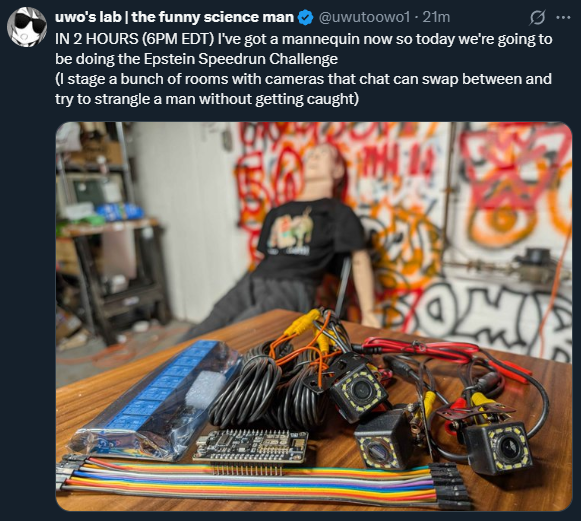Click the blue verified checkmark badge
This screenshot has width=581, height=521.
coord(306,17)
